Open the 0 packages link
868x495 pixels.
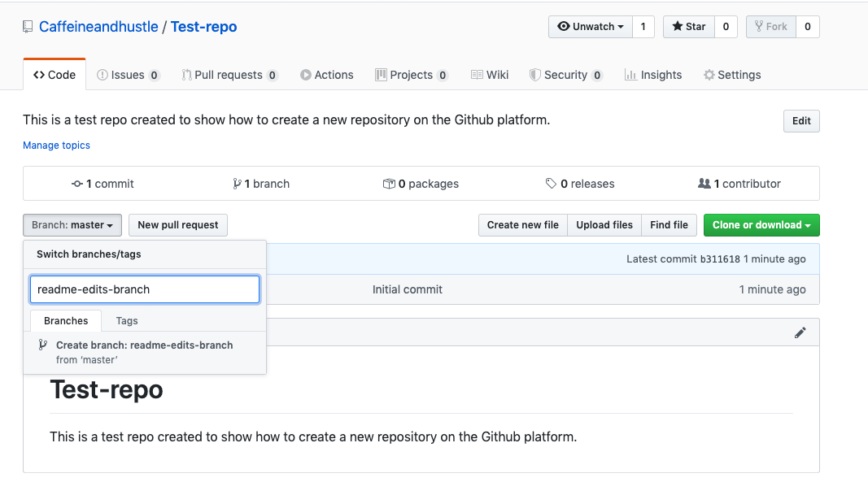point(421,184)
